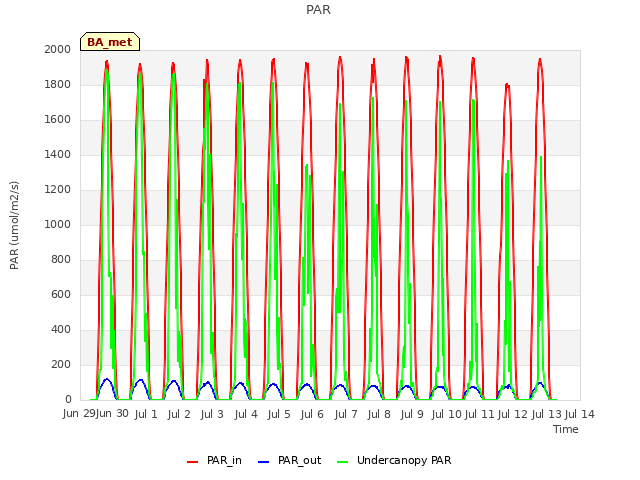This screenshot has height=480, width=640.
Task: Click the Jul 7 x-axis date label
Action: pyautogui.click(x=346, y=414)
